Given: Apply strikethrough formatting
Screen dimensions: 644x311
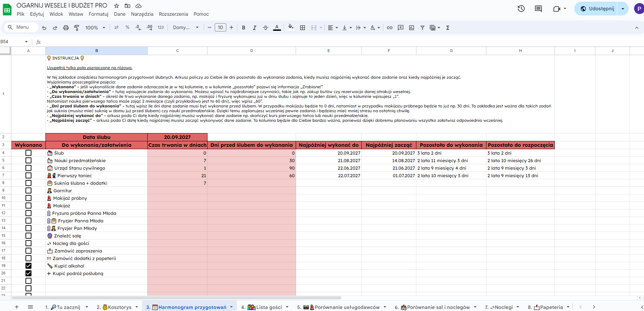Looking at the screenshot, I should [266, 28].
